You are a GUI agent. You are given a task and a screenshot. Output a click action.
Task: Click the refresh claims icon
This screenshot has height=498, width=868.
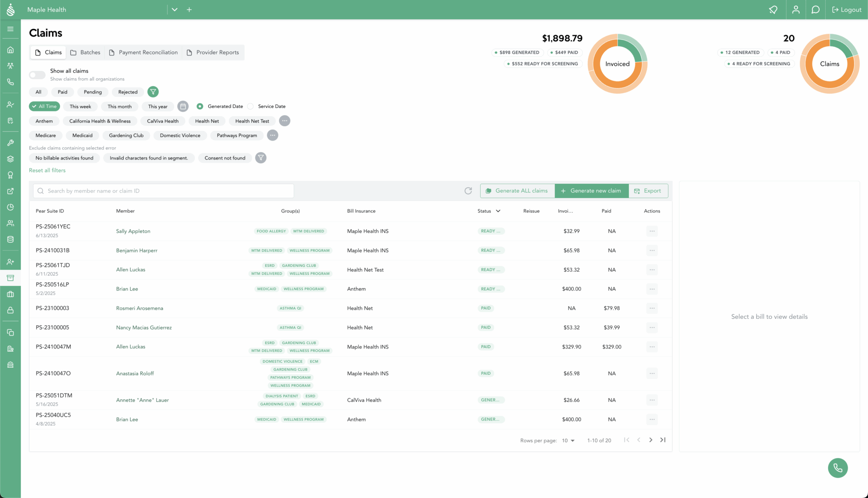[x=468, y=191]
